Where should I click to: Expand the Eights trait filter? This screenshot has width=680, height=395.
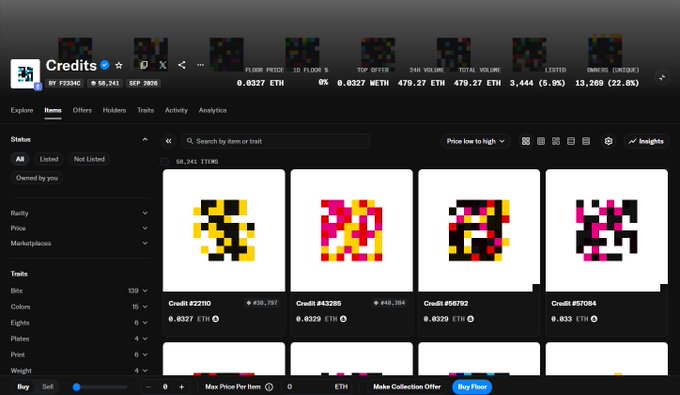(79, 323)
